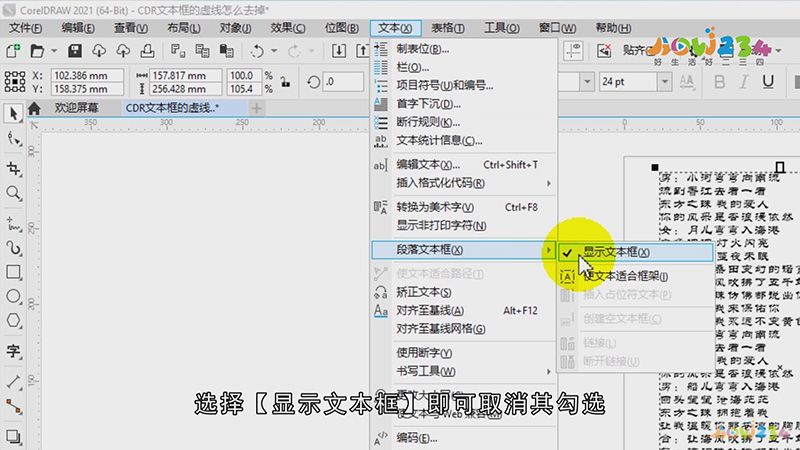The height and width of the screenshot is (450, 800).
Task: Toggle Bold text formatting
Action: (719, 82)
